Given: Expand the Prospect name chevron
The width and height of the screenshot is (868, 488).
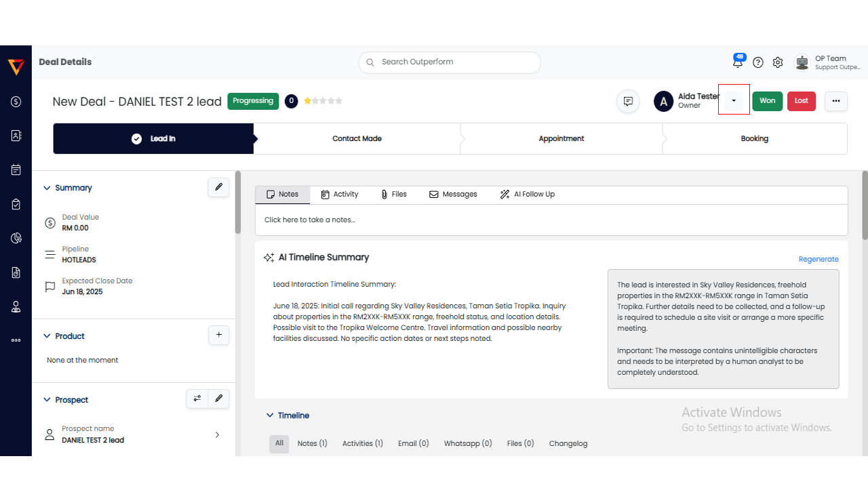Looking at the screenshot, I should [x=217, y=434].
